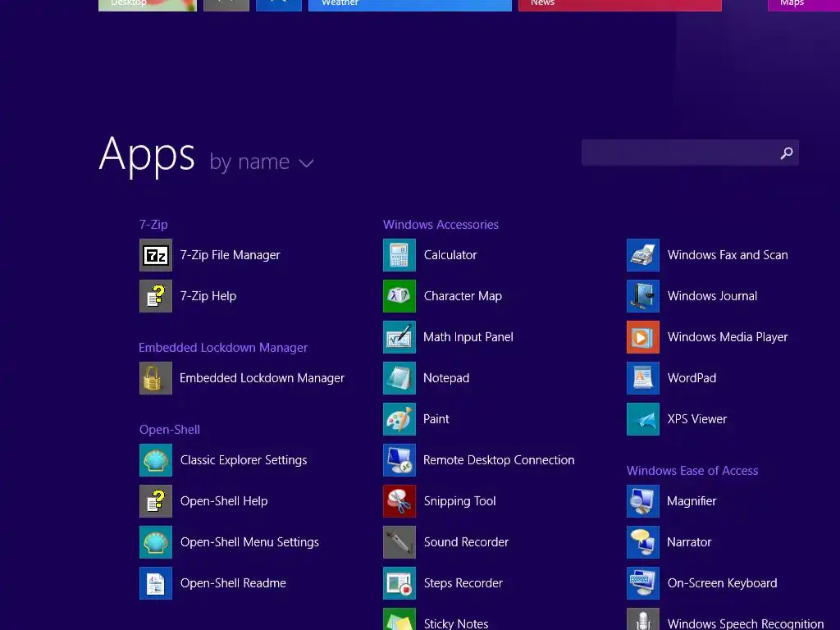This screenshot has height=630, width=840.
Task: Open the Open-Shell Readme document icon
Action: 156,583
